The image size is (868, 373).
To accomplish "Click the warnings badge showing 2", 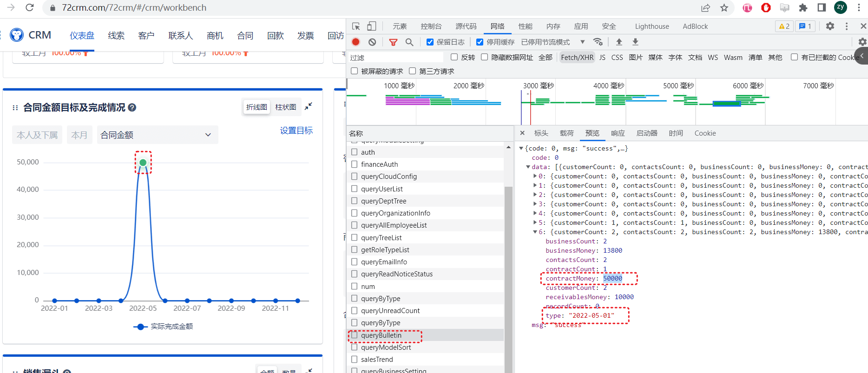I will tap(784, 26).
